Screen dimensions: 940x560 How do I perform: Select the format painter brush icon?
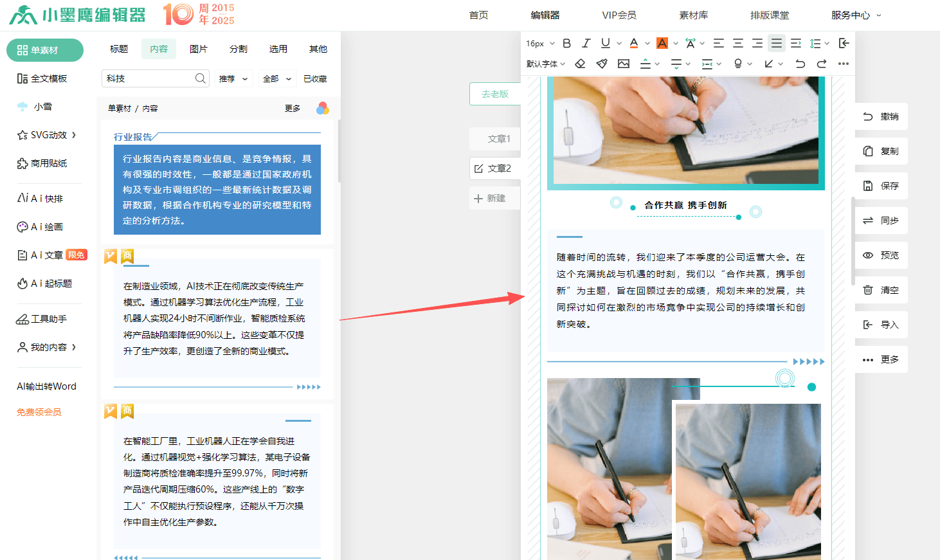coord(602,64)
